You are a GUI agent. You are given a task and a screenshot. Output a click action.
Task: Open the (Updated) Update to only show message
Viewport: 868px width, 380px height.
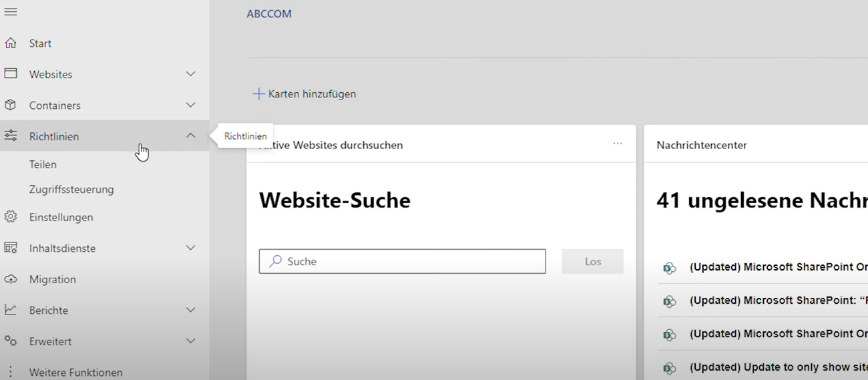point(779,367)
